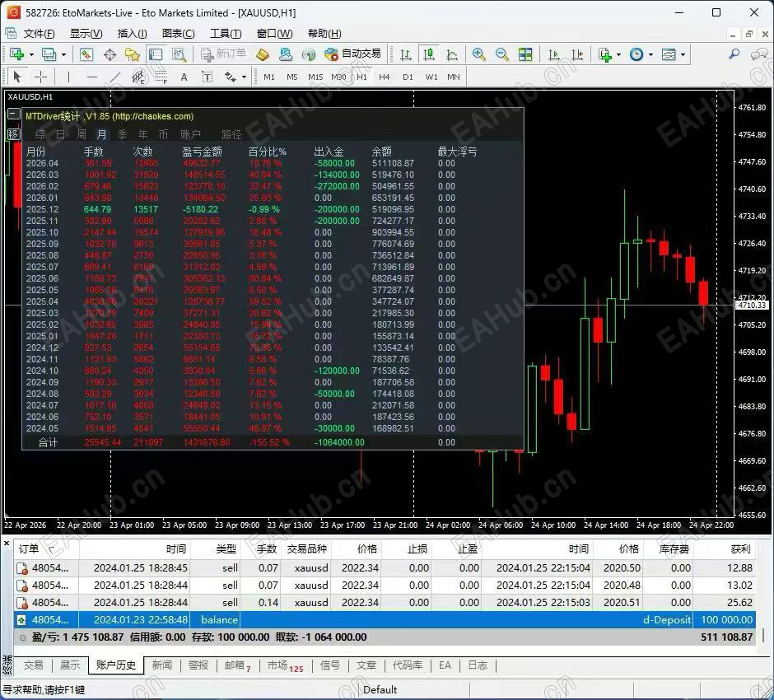Set timeframe to H4

pos(384,77)
